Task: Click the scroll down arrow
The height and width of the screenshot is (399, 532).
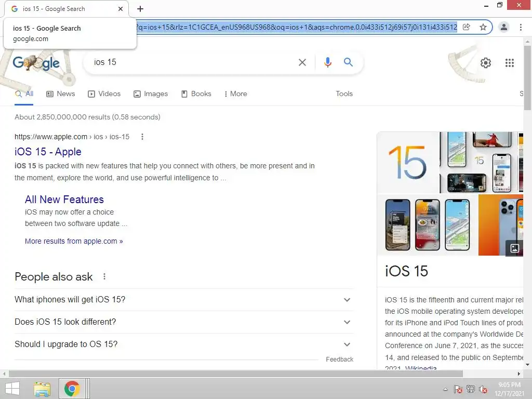Action: click(x=527, y=365)
